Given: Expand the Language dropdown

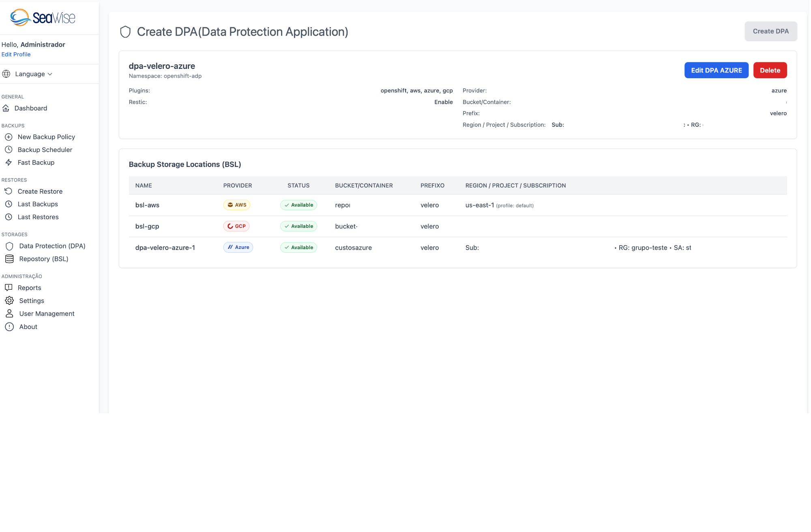Looking at the screenshot, I should pos(34,74).
